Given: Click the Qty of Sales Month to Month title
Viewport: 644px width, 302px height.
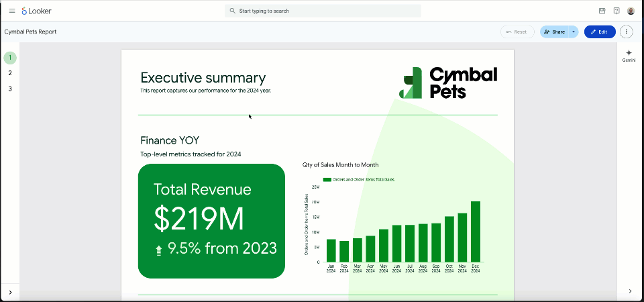Looking at the screenshot, I should tap(341, 165).
